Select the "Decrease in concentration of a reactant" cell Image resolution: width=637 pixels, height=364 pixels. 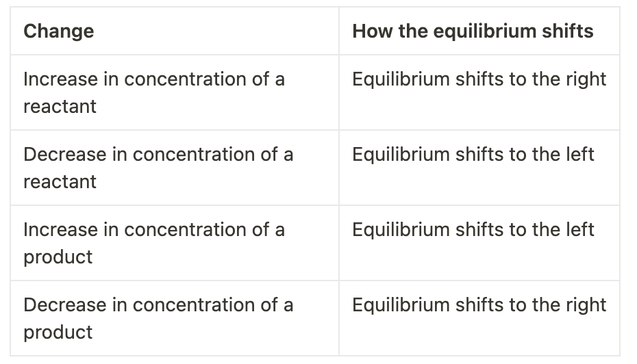(158, 168)
